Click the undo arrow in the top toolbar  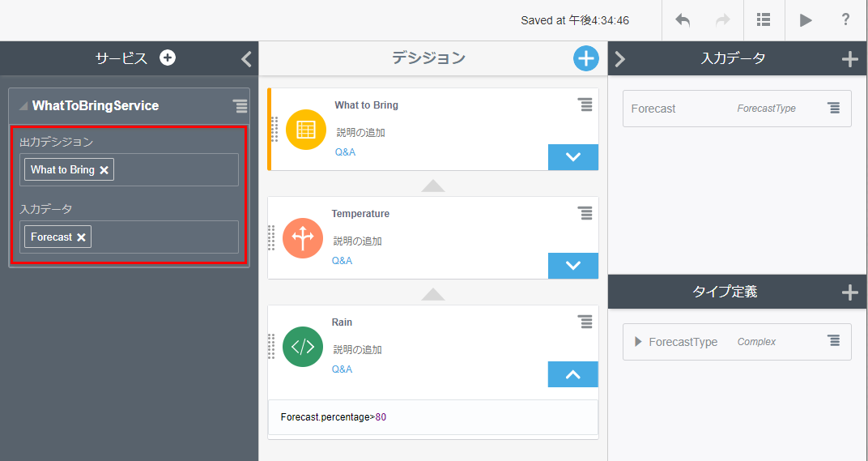(683, 20)
